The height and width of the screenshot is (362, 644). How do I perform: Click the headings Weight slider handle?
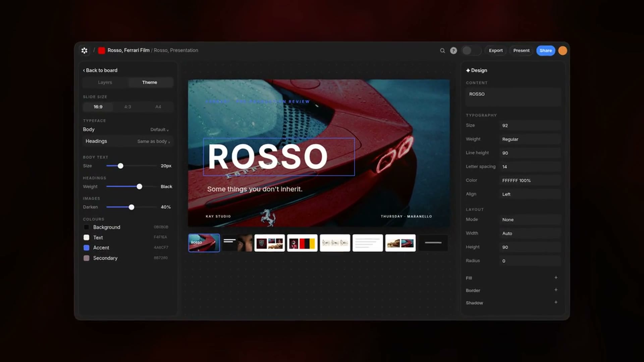[139, 187]
